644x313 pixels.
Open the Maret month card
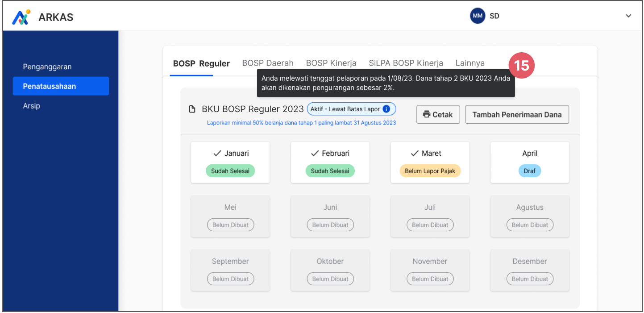click(430, 163)
